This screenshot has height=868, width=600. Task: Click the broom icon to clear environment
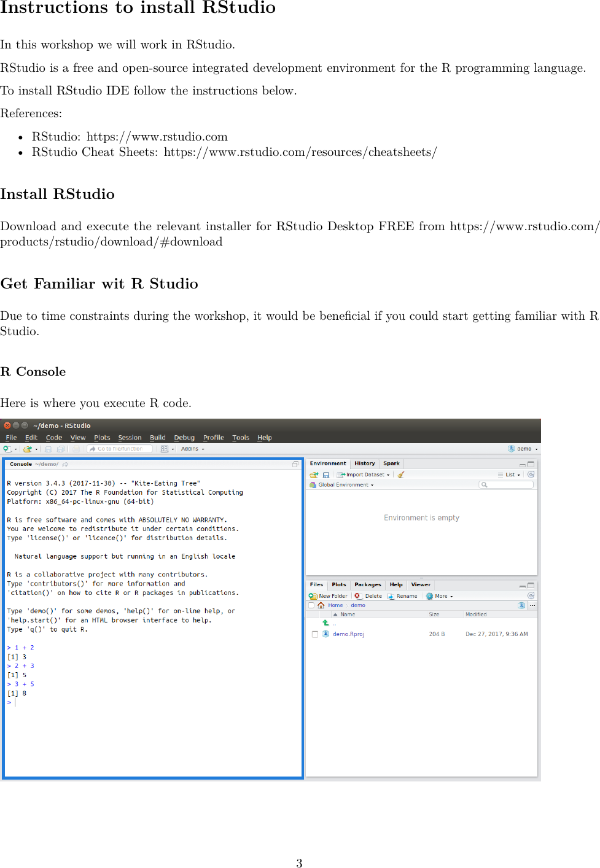coord(401,475)
